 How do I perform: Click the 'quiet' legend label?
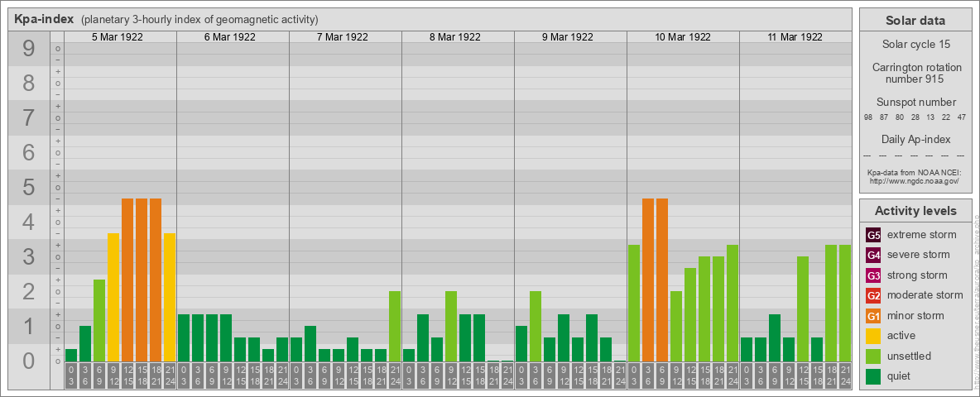click(900, 375)
